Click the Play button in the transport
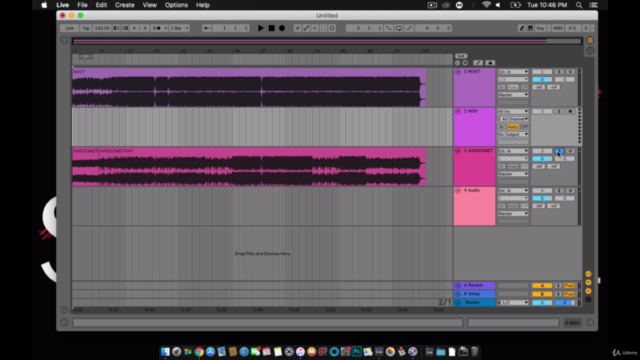The height and width of the screenshot is (360, 640). 261,28
